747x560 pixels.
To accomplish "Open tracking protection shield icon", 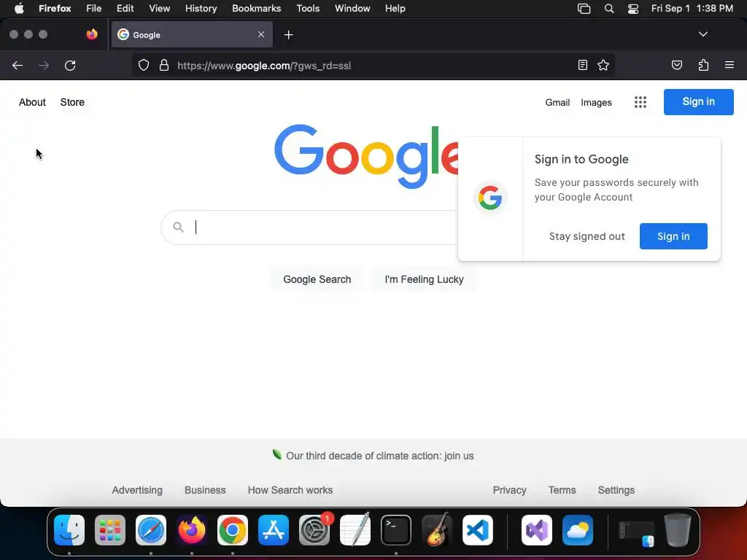I will (144, 65).
